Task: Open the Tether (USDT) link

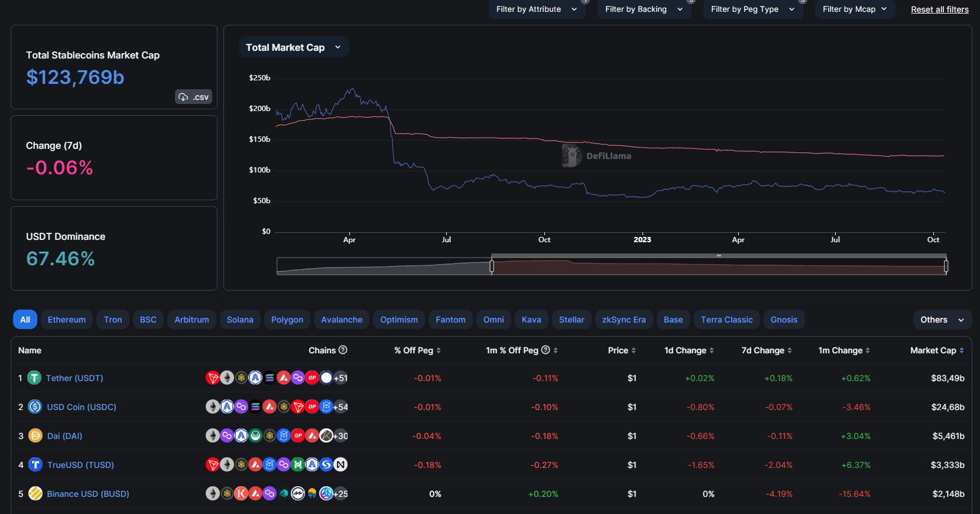Action: pos(74,378)
